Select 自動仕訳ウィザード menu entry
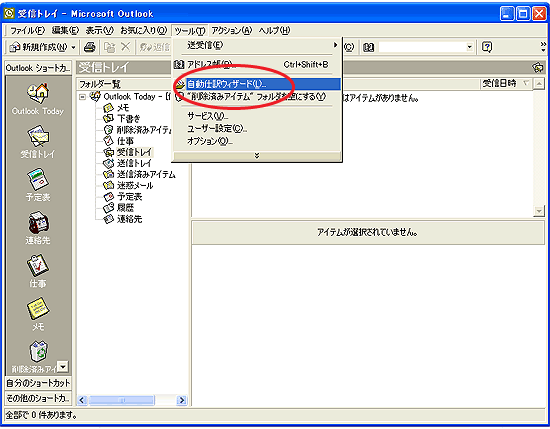 click(x=257, y=84)
